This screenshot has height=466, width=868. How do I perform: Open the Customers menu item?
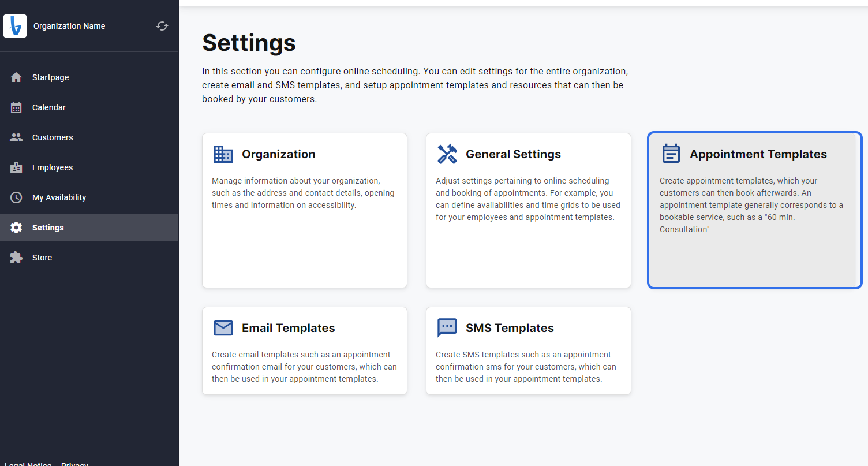click(89, 137)
